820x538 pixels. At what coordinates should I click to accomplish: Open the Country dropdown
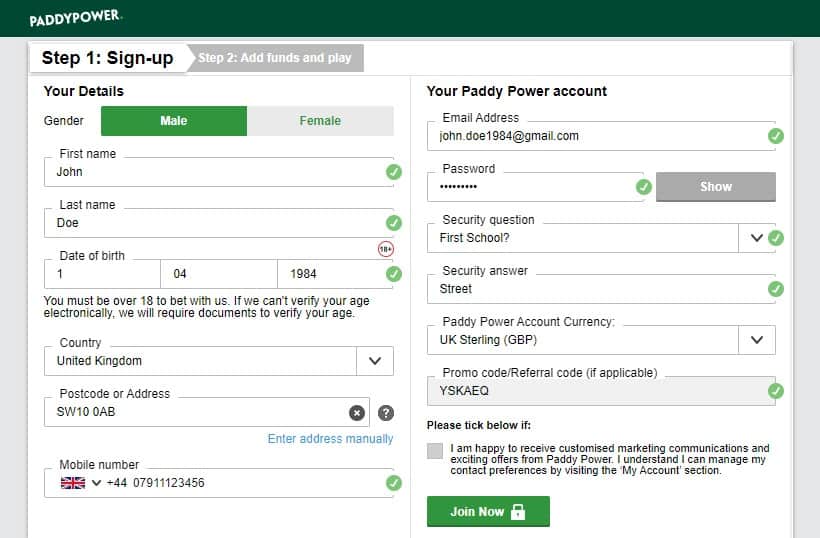tap(375, 361)
